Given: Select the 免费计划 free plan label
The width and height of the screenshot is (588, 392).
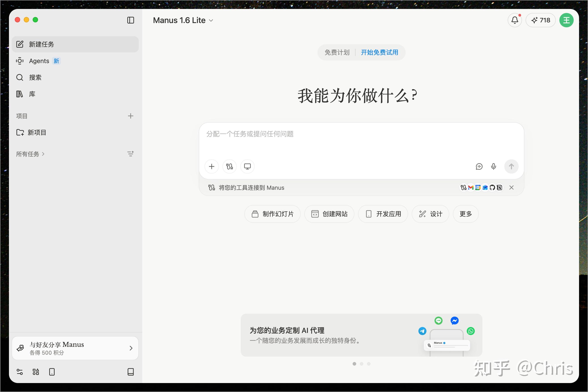Looking at the screenshot, I should tap(337, 52).
